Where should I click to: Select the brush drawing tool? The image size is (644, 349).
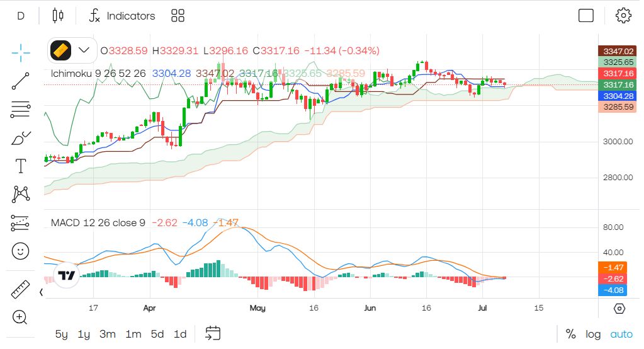[x=21, y=138]
